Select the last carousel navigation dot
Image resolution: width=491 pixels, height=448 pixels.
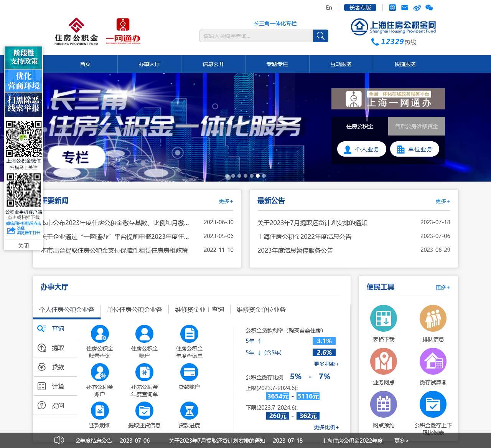coord(264,176)
